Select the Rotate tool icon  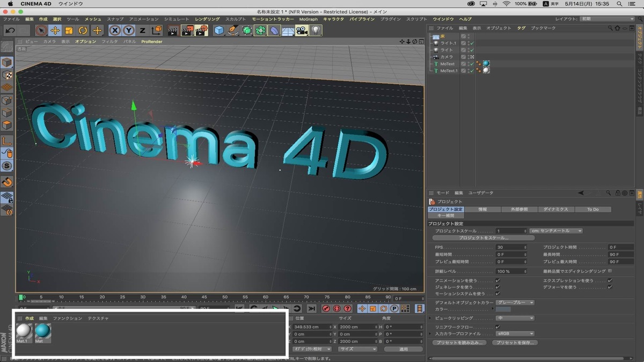pos(83,31)
